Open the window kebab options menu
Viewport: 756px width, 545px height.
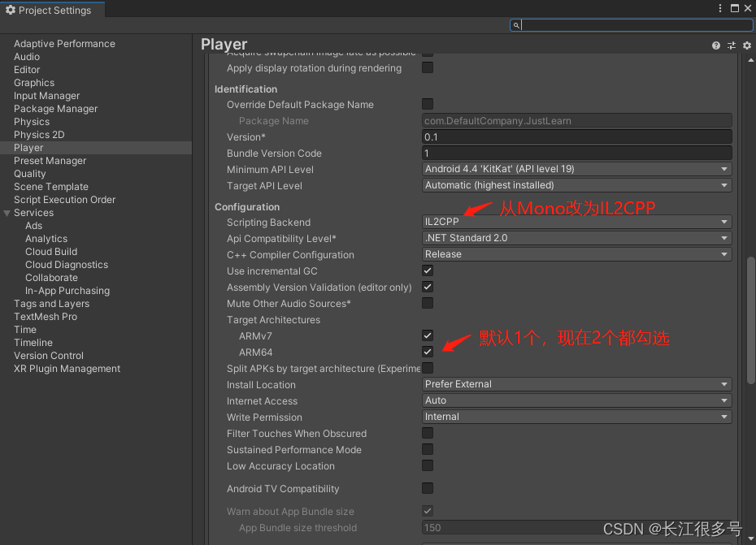(x=720, y=8)
